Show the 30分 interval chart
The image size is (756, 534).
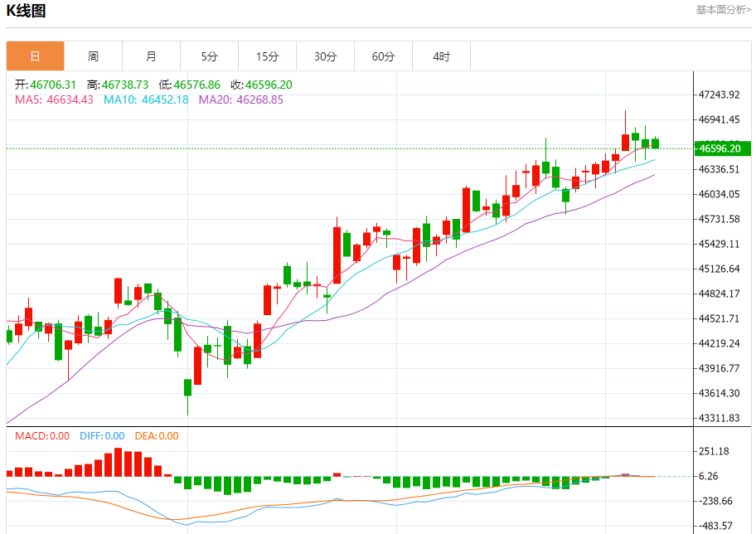pos(325,56)
